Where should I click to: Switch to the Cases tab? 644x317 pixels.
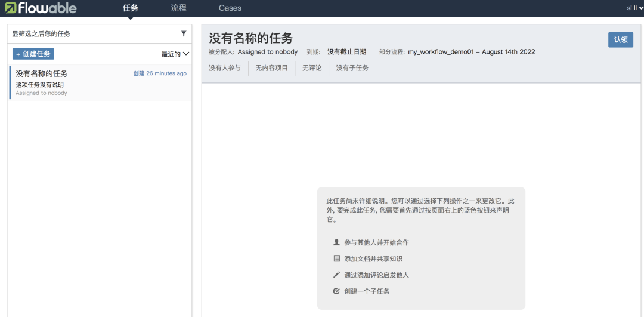tap(230, 8)
